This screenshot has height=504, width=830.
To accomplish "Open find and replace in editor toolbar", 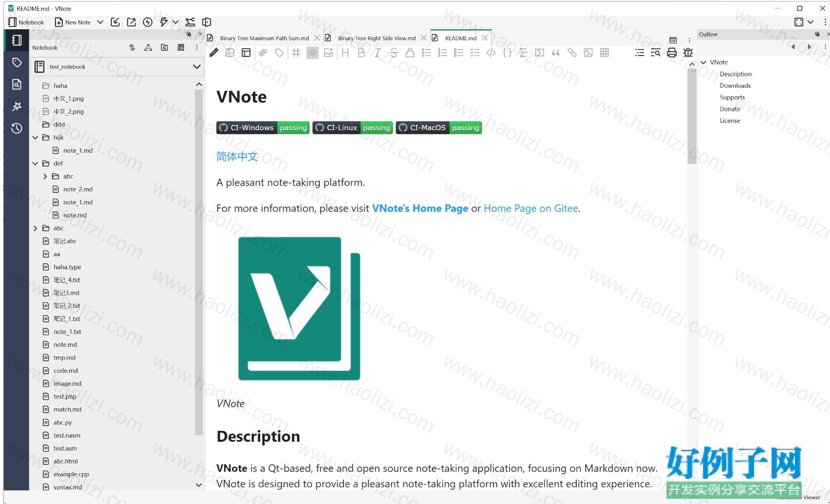I will coord(656,53).
